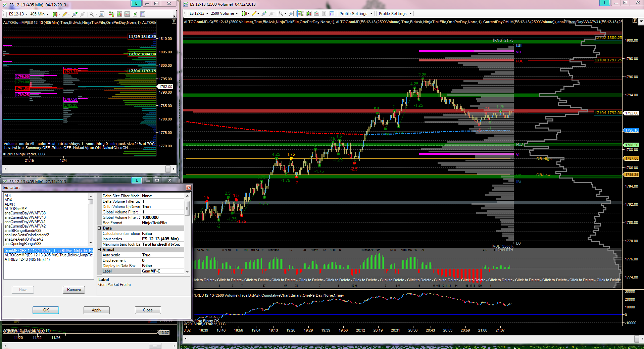
Task: Open Properties icon in 2500 Volume chart toolbar
Action: 332,13
